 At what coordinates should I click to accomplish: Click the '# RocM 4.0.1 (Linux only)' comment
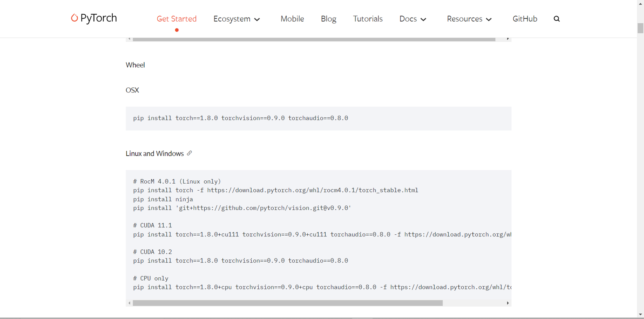(x=177, y=182)
